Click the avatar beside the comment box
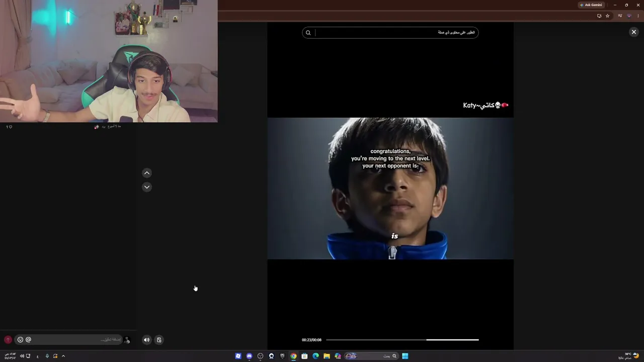Screen dimensions: 644x362 coord(127,340)
